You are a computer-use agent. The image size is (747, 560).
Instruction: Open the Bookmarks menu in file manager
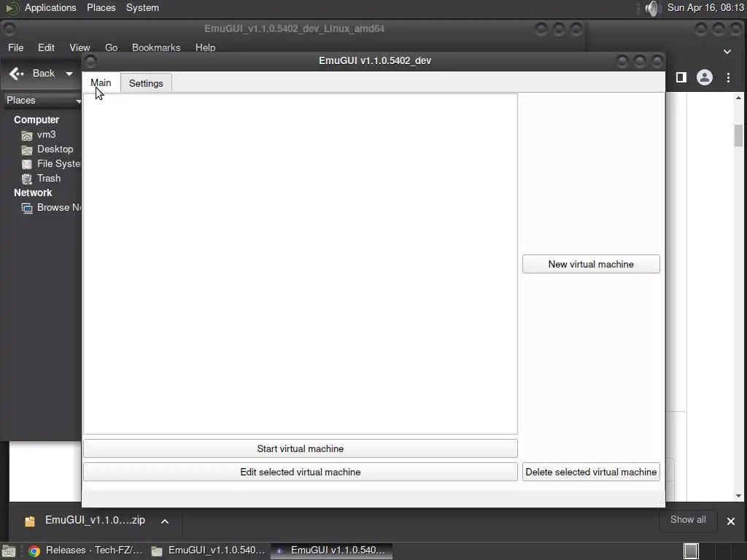(156, 47)
